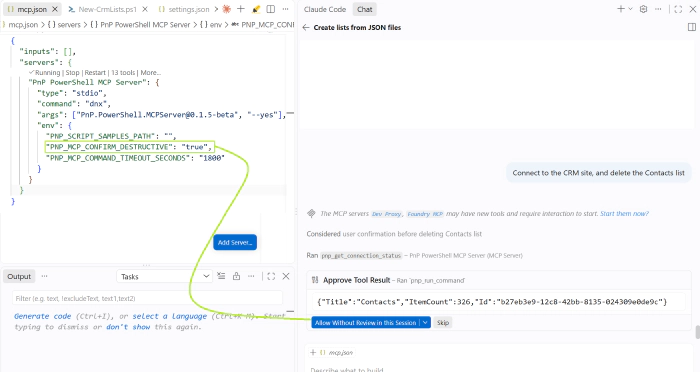Add context with the plus icon
This screenshot has width=700, height=372.
point(313,352)
